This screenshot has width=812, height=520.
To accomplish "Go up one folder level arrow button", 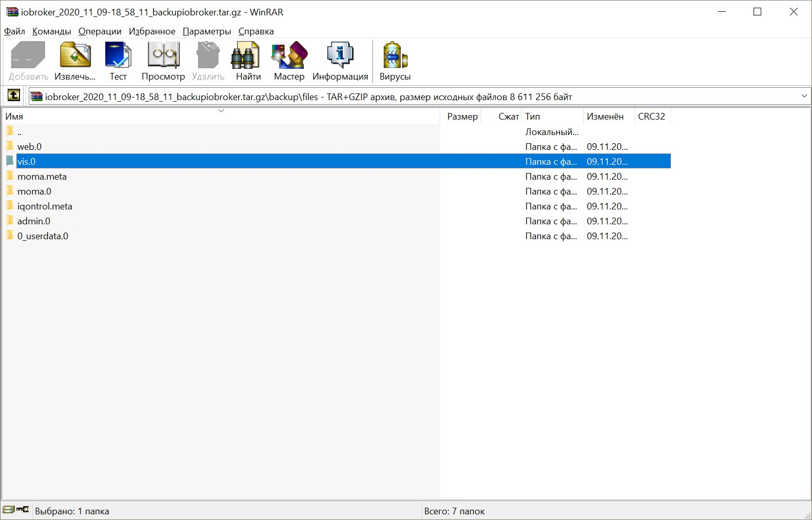I will click(14, 95).
